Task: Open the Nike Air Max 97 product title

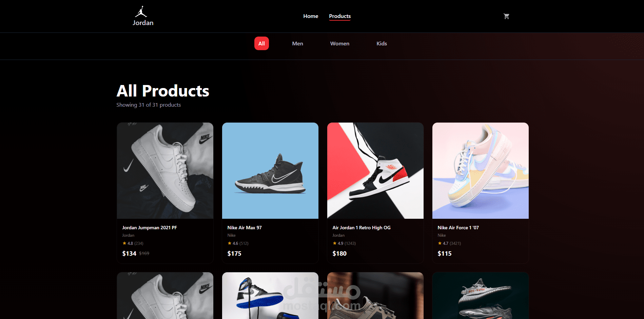Action: [x=245, y=228]
